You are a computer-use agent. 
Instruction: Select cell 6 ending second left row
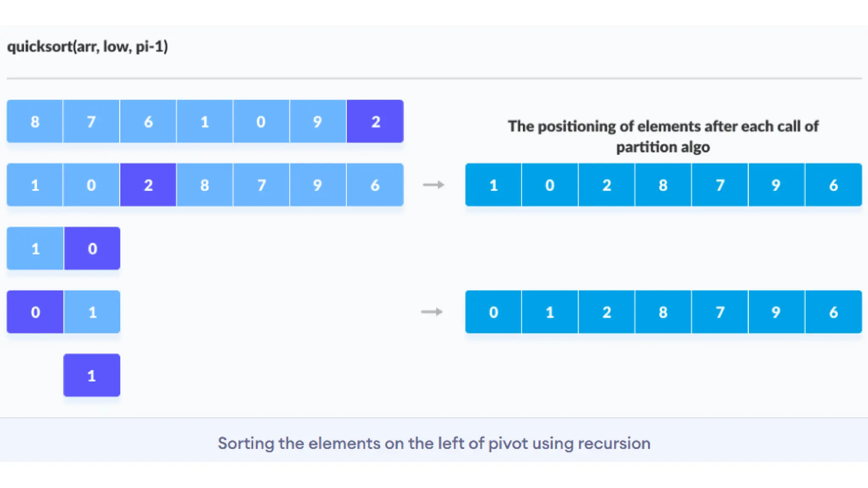pos(375,185)
